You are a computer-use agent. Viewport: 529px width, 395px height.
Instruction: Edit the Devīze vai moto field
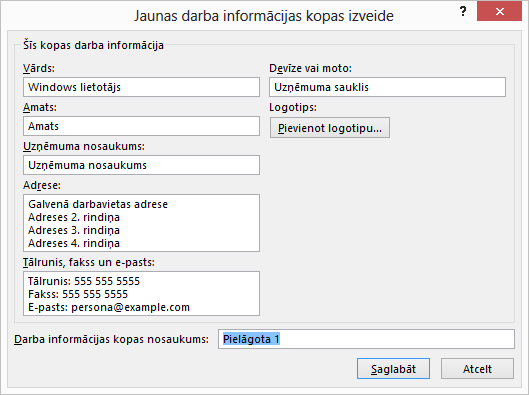(x=387, y=87)
